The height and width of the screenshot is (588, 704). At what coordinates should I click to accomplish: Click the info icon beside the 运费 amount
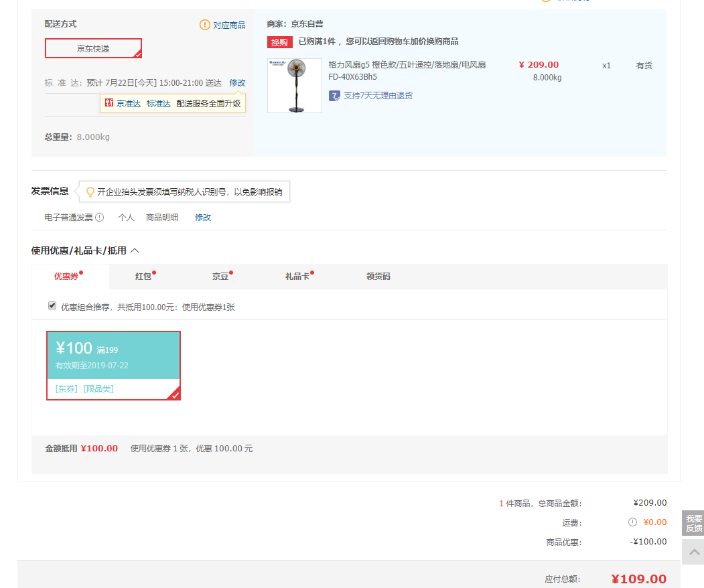point(632,522)
